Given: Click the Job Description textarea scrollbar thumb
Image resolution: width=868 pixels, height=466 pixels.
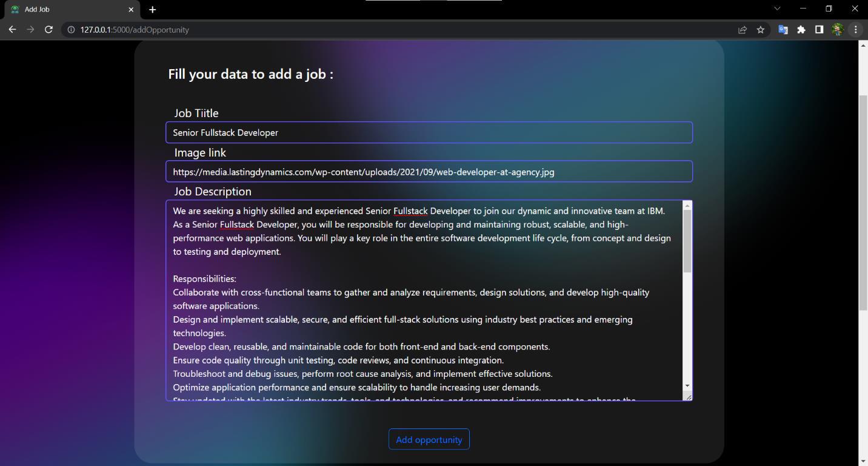Looking at the screenshot, I should click(687, 241).
